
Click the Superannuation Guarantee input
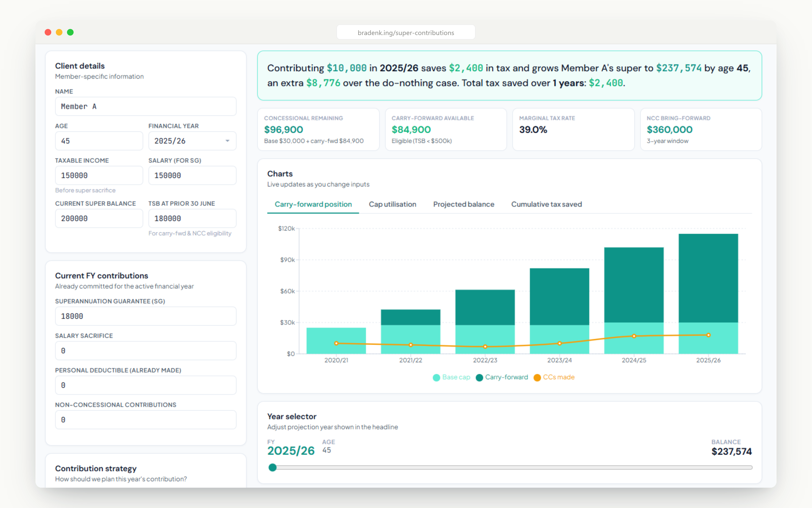click(146, 316)
